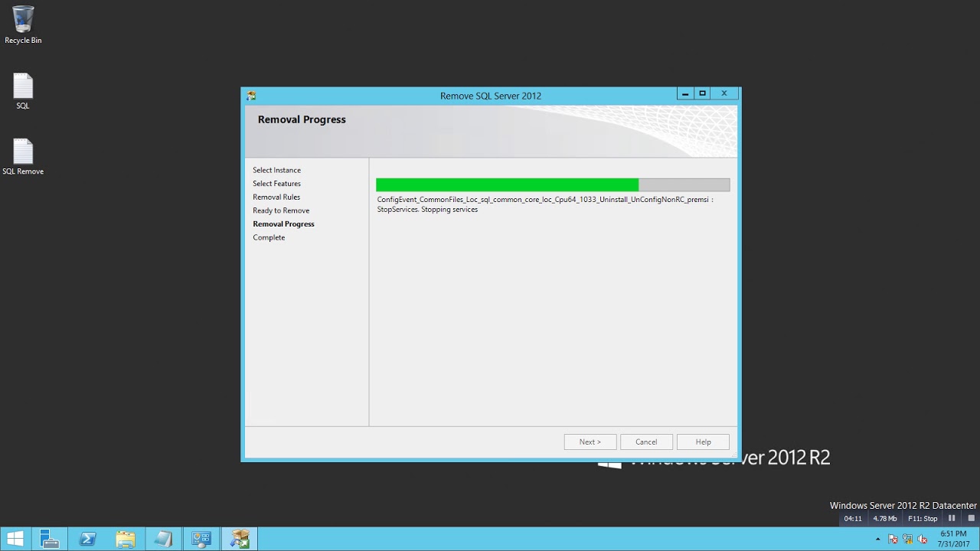Close the Remove SQL Server 2012 window
This screenshot has height=551, width=980.
tap(724, 93)
